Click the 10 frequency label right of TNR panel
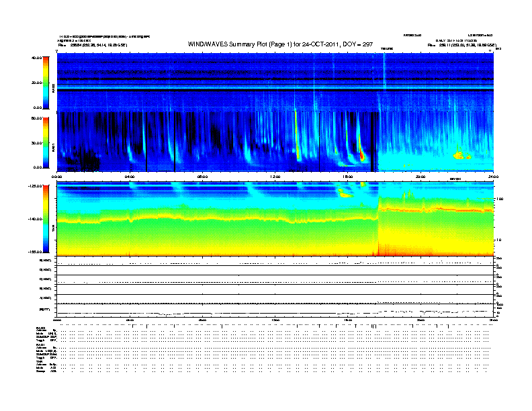Screen dimensions: 532x411 [498, 240]
